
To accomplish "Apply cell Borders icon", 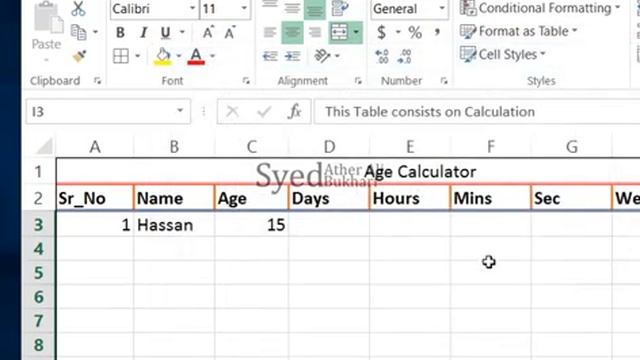I will [x=121, y=56].
